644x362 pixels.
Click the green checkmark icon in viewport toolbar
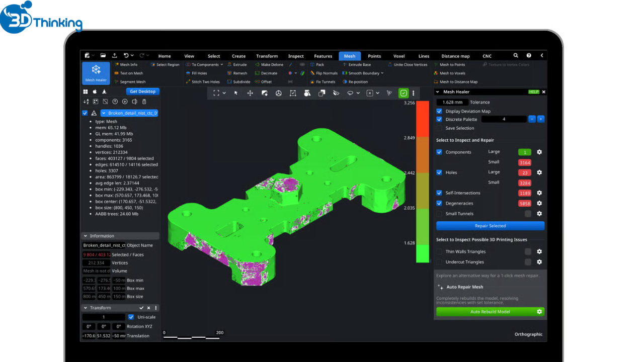coord(404,93)
